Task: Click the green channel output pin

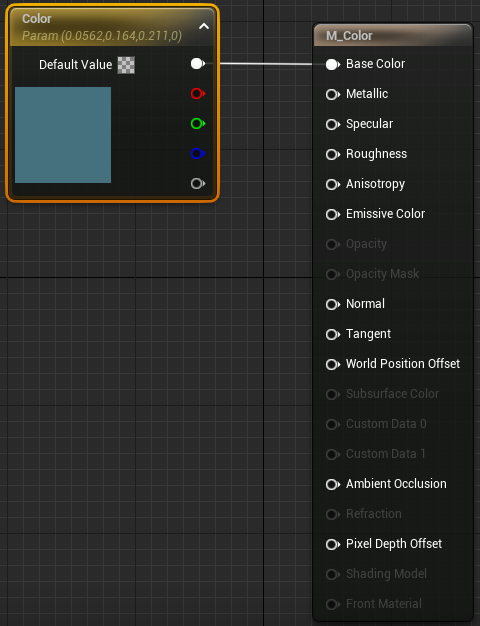Action: (198, 123)
